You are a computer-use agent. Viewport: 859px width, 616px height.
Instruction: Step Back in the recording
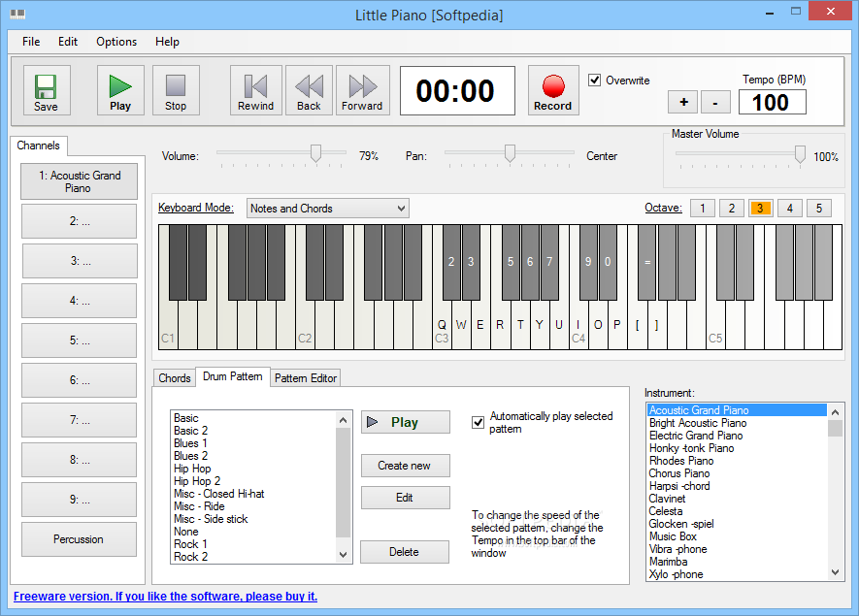(x=309, y=90)
